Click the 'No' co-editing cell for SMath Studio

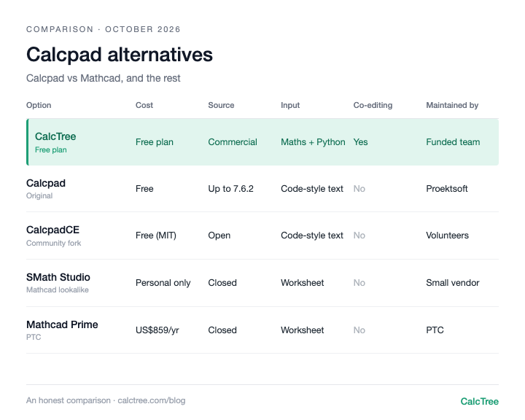359,283
